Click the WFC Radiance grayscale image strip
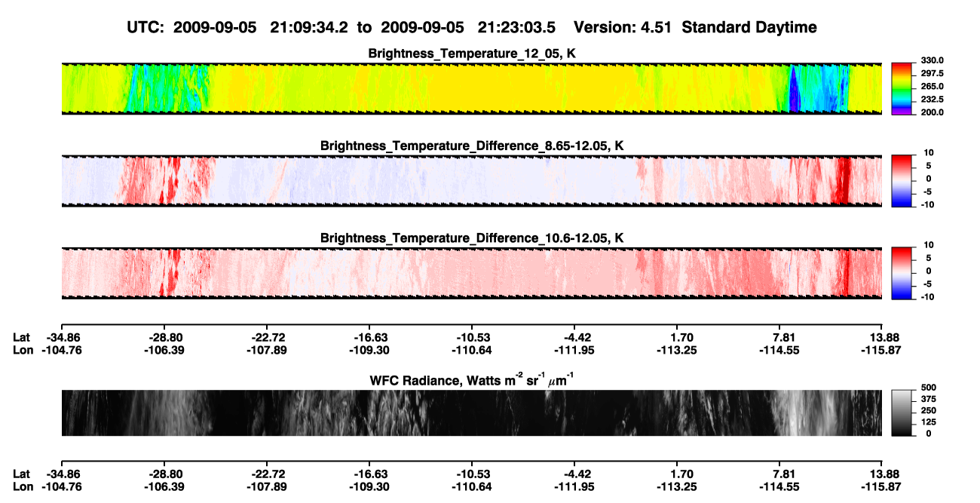The height and width of the screenshot is (503, 980). coord(471,413)
